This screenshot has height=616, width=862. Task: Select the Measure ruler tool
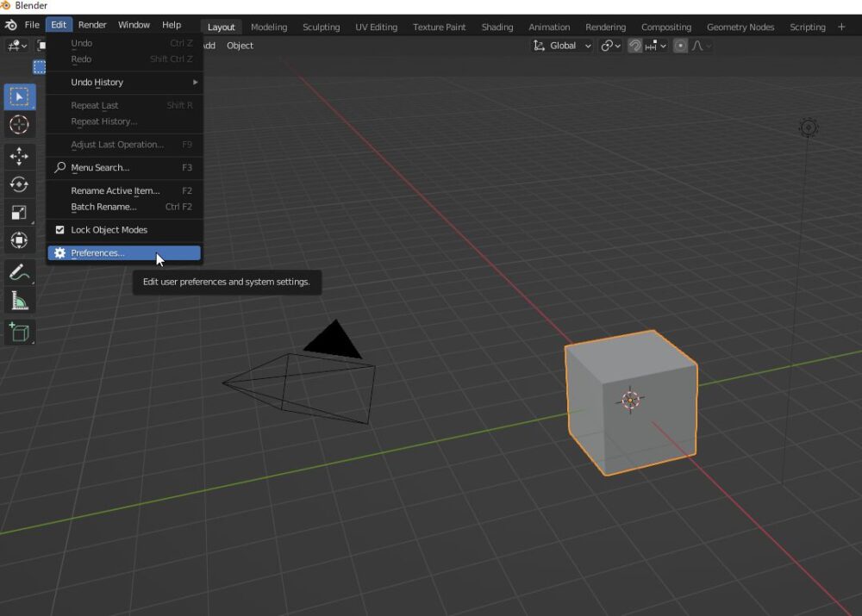tap(20, 300)
